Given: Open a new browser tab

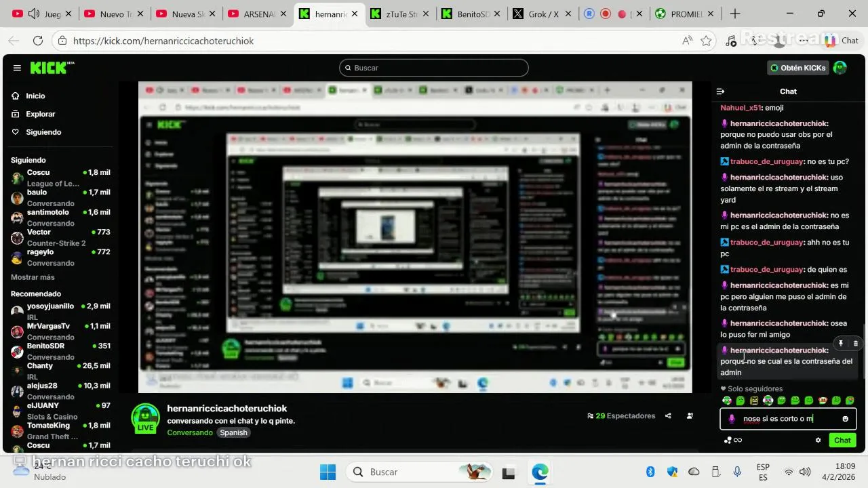Looking at the screenshot, I should pos(735,14).
